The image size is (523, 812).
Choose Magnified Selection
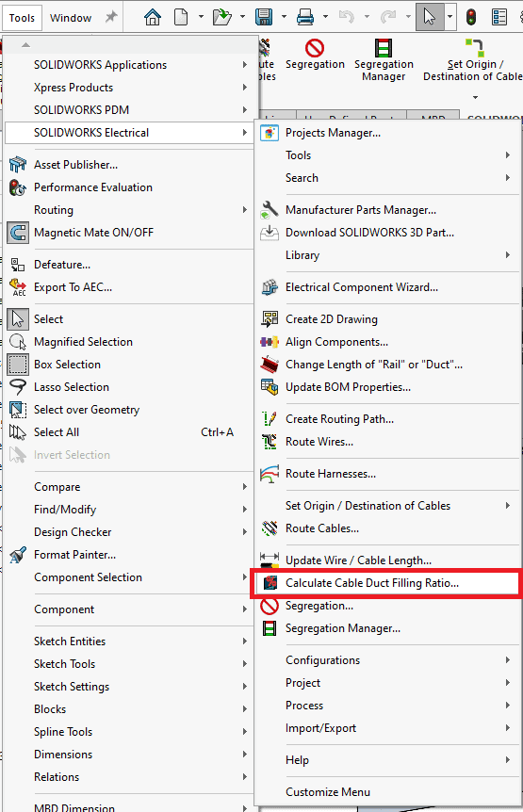click(x=129, y=342)
